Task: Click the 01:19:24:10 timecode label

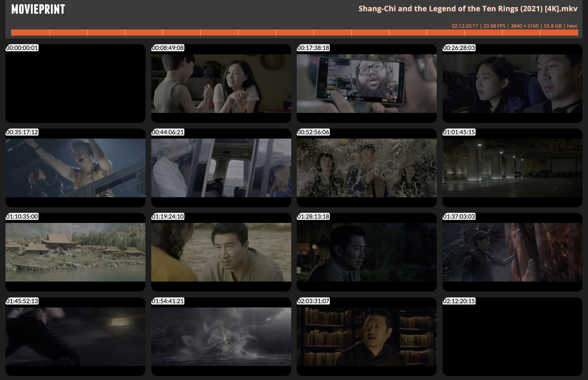Action: 168,217
